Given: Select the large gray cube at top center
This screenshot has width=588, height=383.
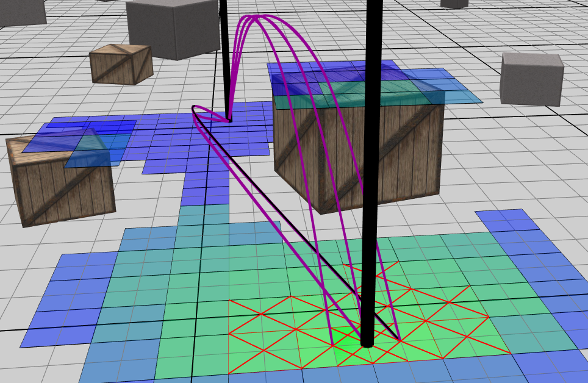Looking at the screenshot, I should [x=174, y=27].
